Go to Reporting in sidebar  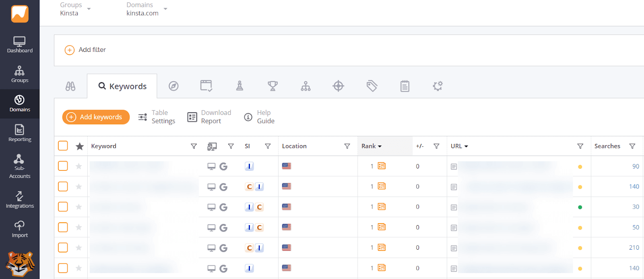20,133
